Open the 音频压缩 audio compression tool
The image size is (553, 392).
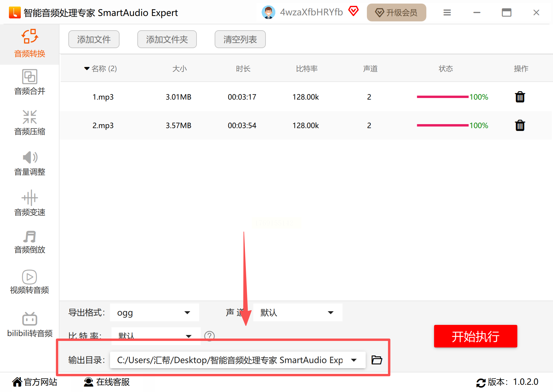(x=30, y=123)
